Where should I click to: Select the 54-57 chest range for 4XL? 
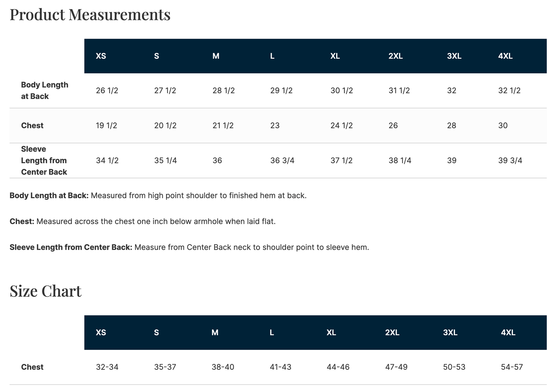(512, 367)
